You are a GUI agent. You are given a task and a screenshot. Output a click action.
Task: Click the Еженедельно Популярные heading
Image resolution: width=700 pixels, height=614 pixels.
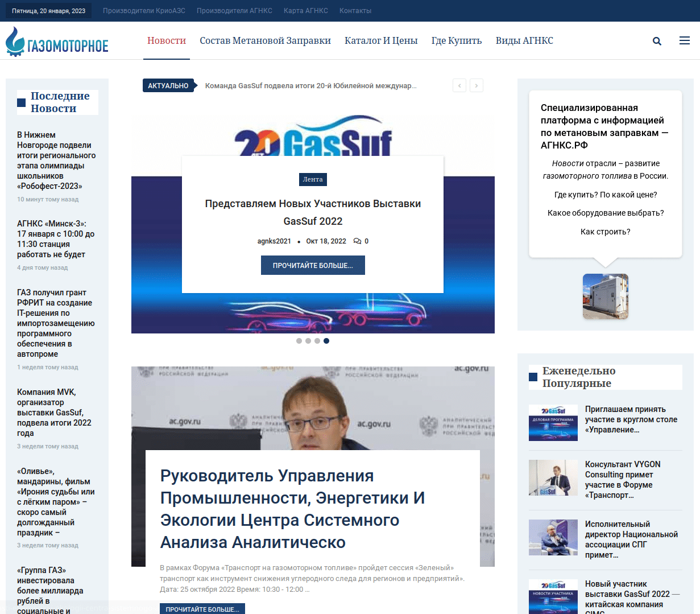pyautogui.click(x=579, y=377)
